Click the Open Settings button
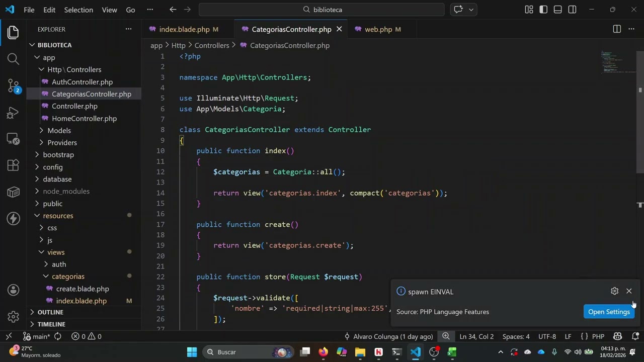The width and height of the screenshot is (644, 362). coord(609,312)
